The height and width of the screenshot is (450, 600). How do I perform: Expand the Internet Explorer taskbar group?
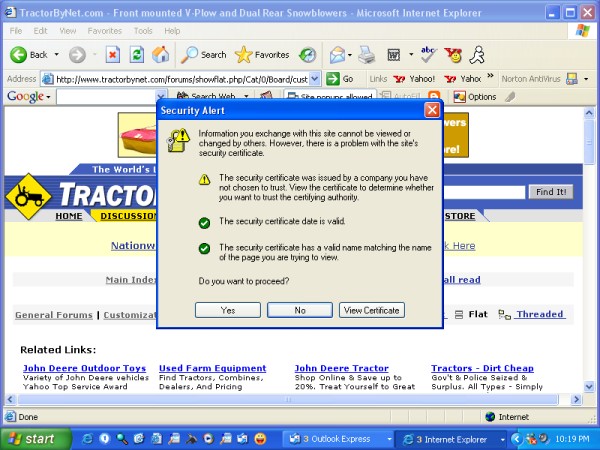pyautogui.click(x=502, y=439)
